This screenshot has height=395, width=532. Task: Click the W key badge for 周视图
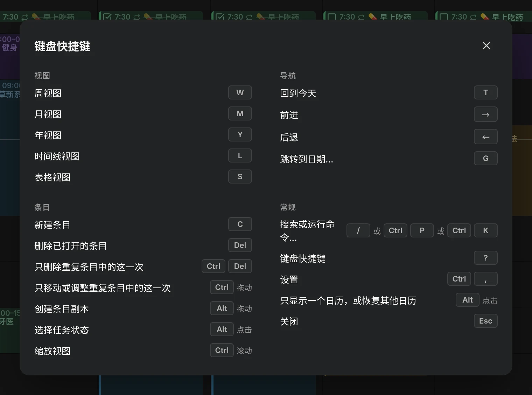pos(240,93)
